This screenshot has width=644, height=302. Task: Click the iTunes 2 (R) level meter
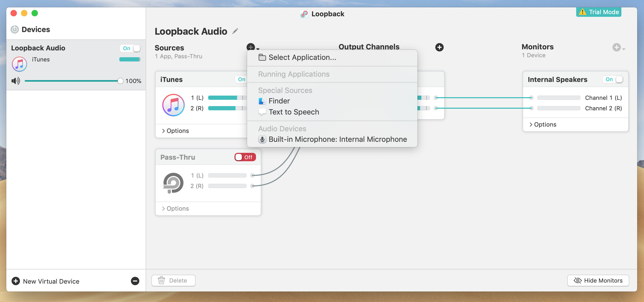click(227, 108)
